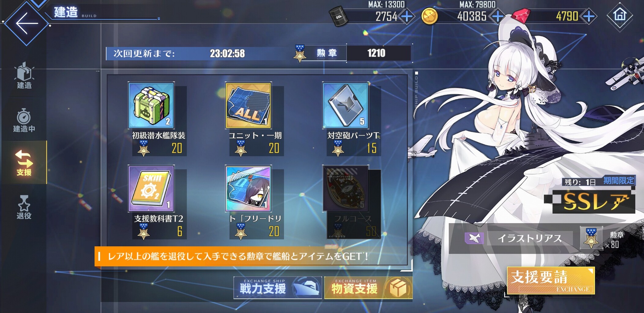Viewport: 644px width, 313px height.
Task: Select the 支援 exchange tab
Action: [x=24, y=163]
